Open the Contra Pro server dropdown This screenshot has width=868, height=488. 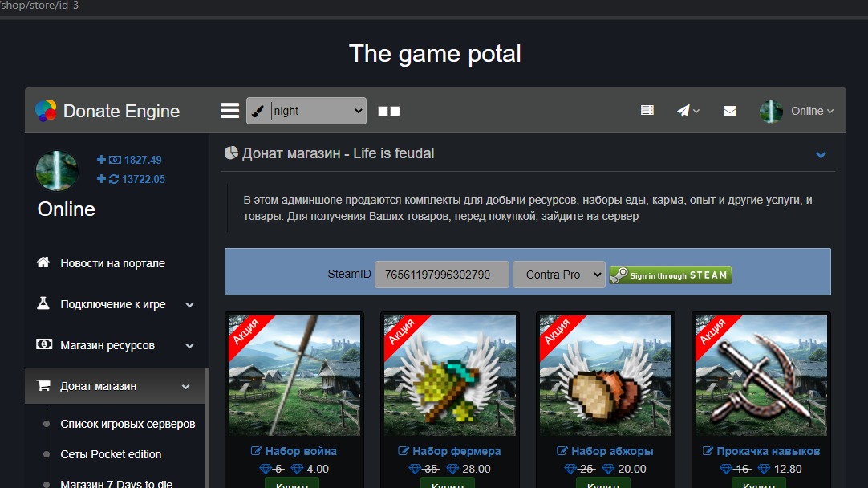tap(558, 274)
